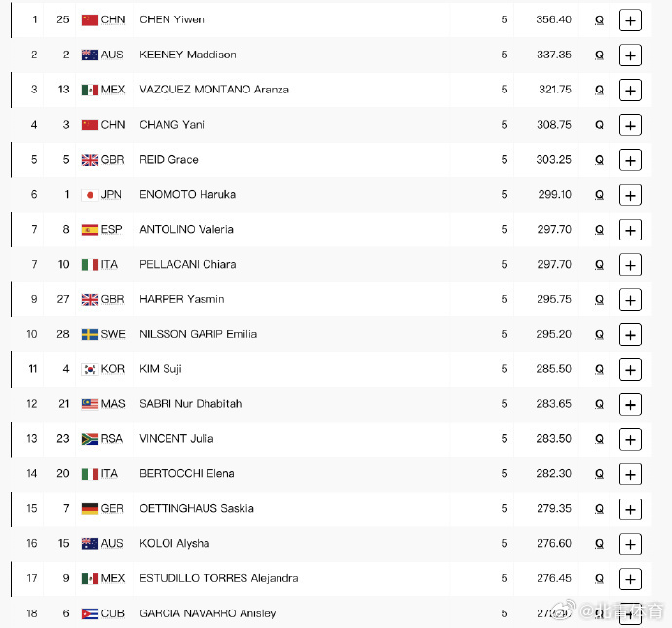Click the plus button for OETTINGHAUS Saskia
Screen dimensions: 672x628
[x=630, y=509]
